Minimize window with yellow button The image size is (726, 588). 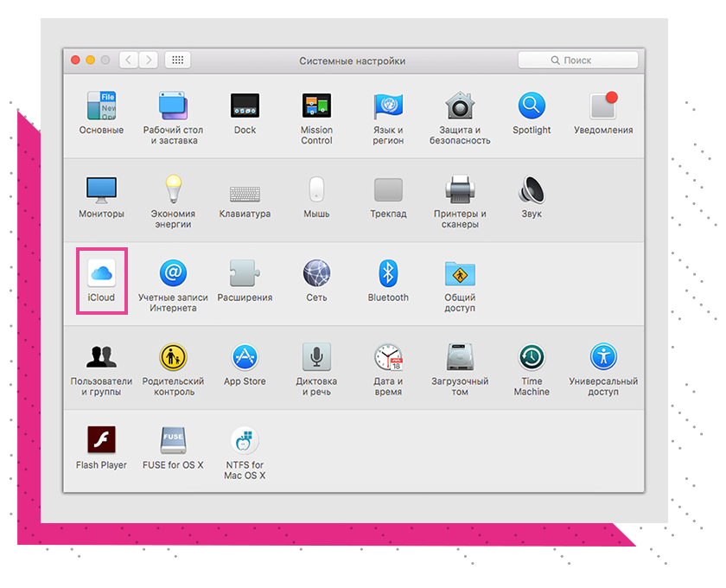90,60
